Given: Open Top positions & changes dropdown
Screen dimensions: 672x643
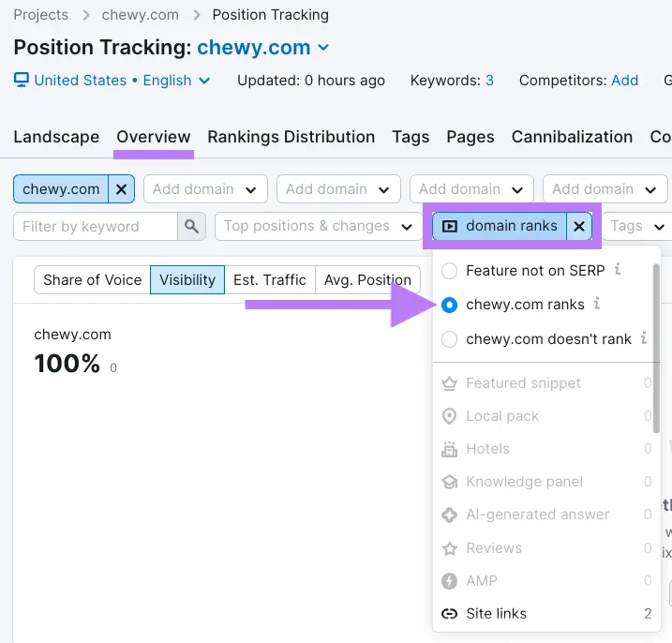Looking at the screenshot, I should 319,226.
